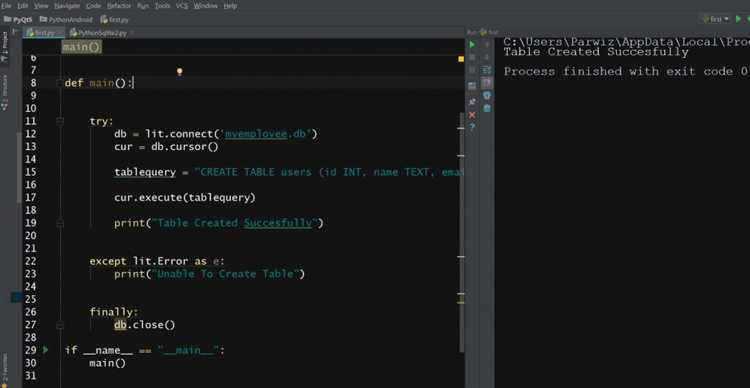Open the Run menu

(143, 6)
